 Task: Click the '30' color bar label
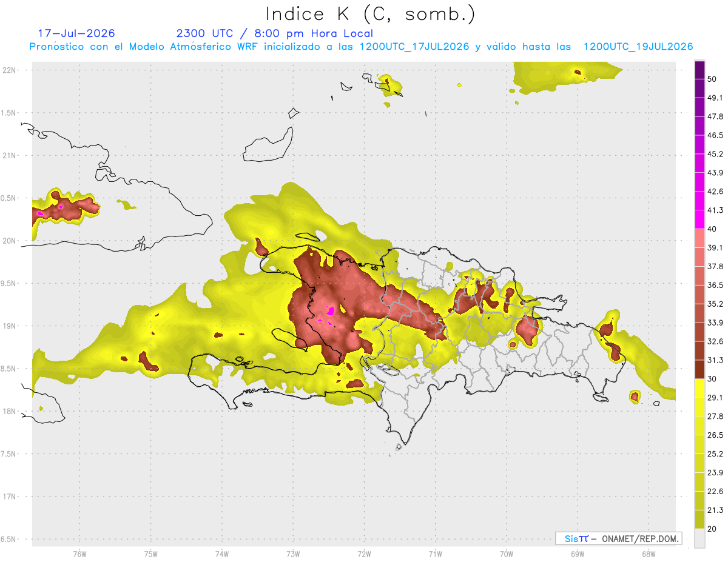click(x=713, y=379)
